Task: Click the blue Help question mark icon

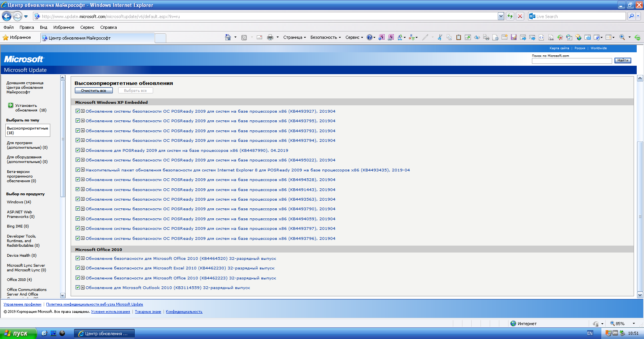Action: pyautogui.click(x=369, y=37)
